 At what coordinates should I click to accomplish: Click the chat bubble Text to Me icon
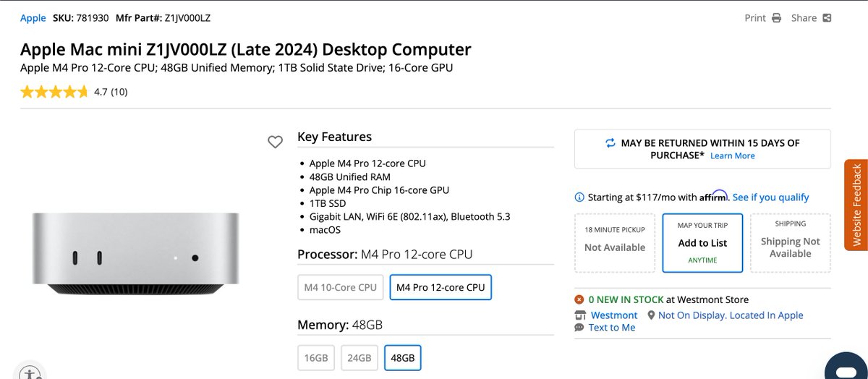click(x=579, y=328)
